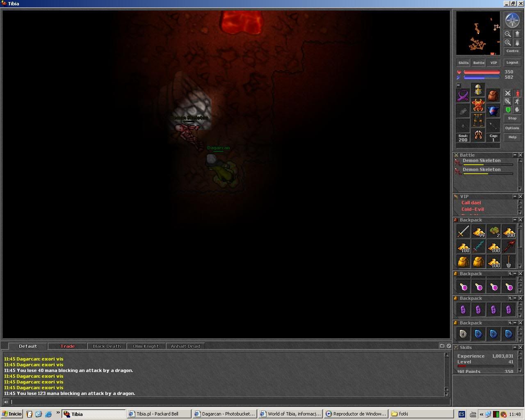Screen dimensions: 525x420
Task: Collapse the inventory panel with minus button
Action: pyautogui.click(x=459, y=85)
